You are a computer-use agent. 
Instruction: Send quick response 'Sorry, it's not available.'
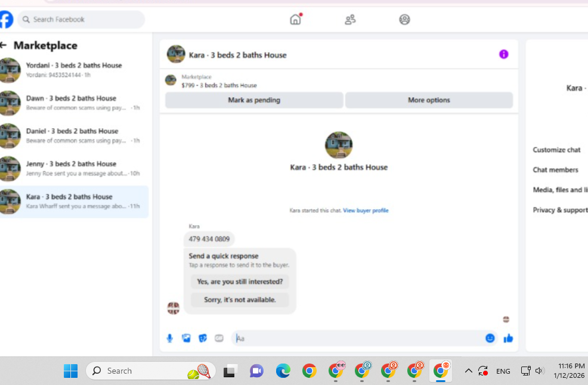click(x=240, y=300)
